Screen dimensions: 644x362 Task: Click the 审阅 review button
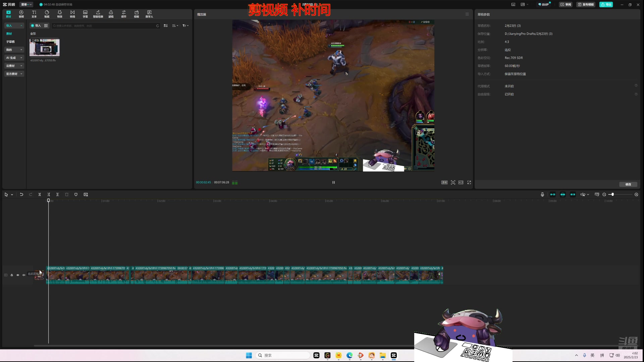point(566,4)
